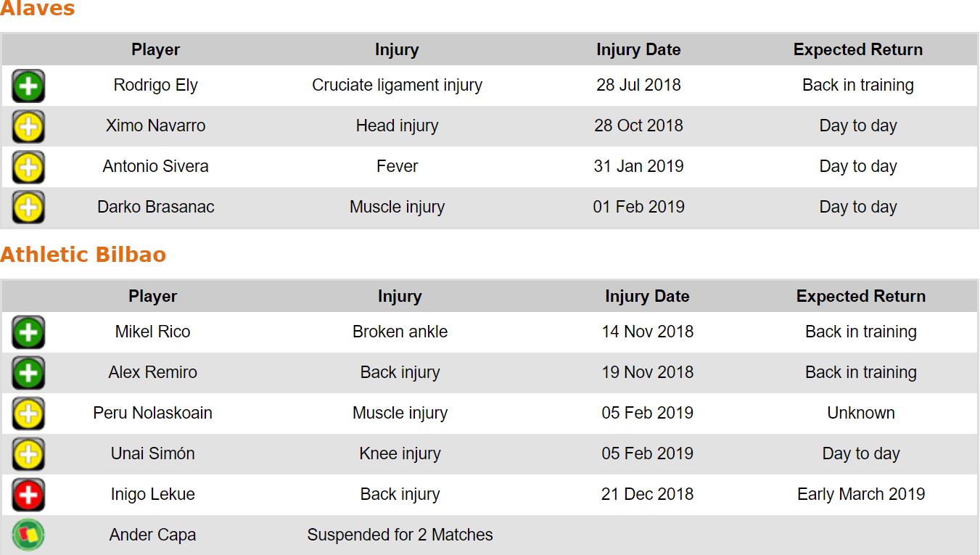The image size is (980, 555).
Task: Open the Alaves team heading
Action: 38,9
